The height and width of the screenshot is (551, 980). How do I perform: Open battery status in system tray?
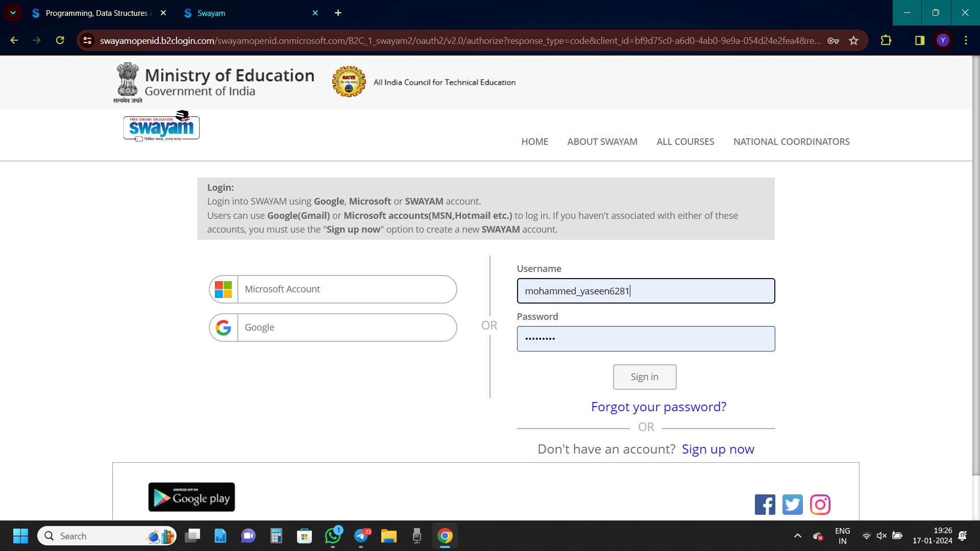click(x=897, y=536)
